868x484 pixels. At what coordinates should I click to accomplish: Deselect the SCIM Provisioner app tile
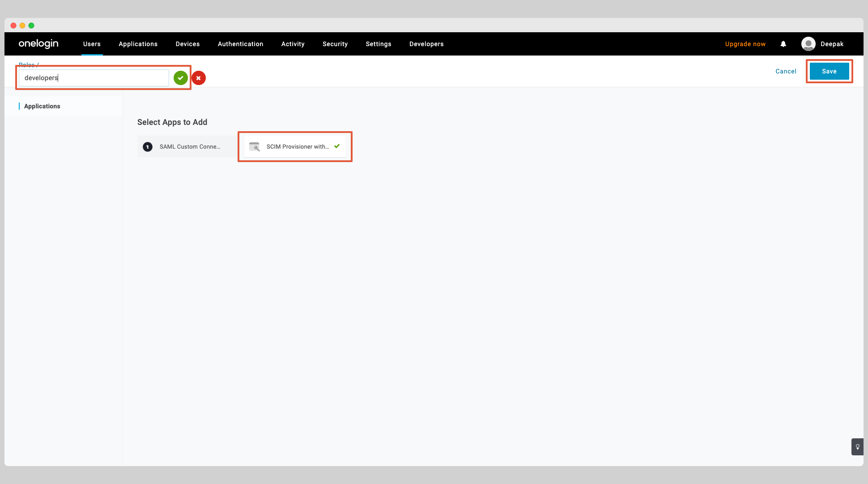click(x=295, y=146)
